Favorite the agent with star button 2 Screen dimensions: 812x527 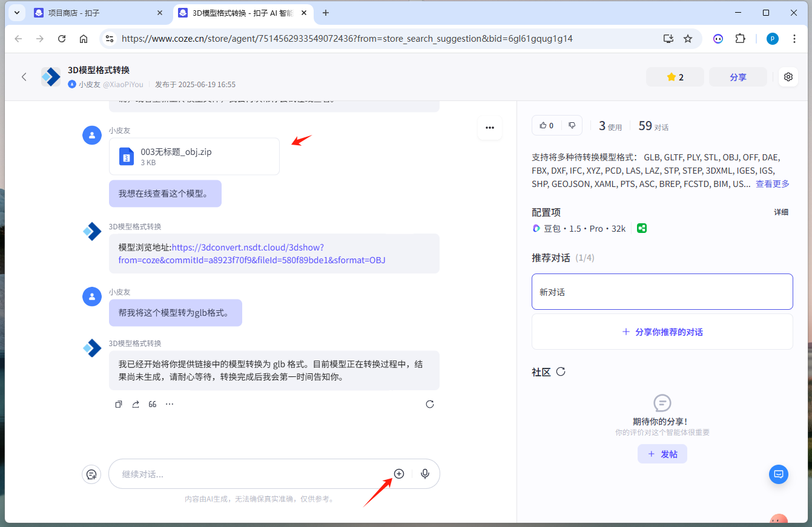coord(675,77)
